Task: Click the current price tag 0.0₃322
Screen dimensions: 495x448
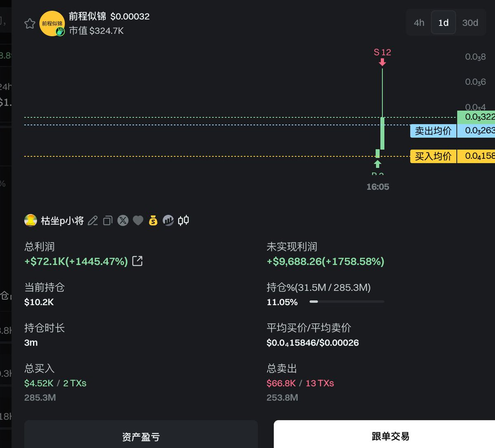Action: (476, 117)
